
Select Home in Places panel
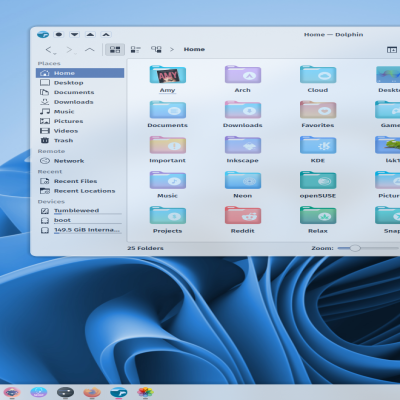tap(80, 73)
